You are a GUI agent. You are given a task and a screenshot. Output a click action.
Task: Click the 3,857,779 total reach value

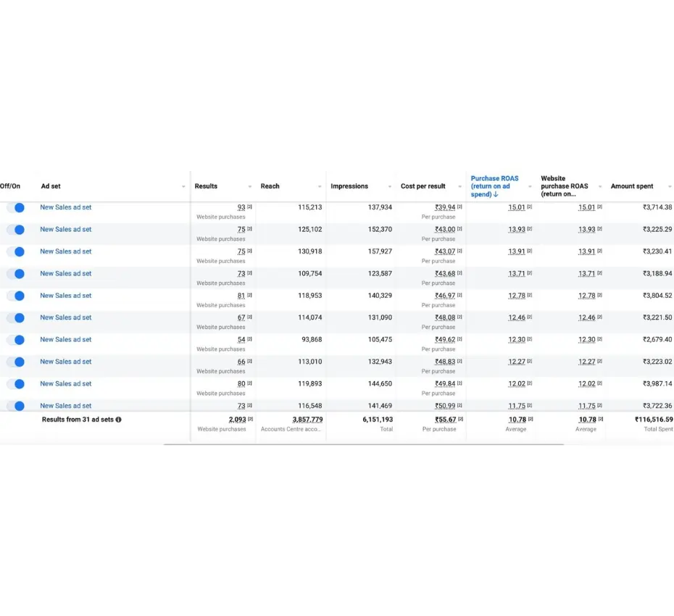point(307,420)
